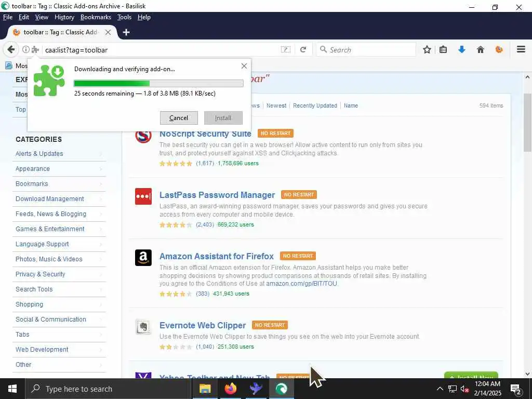Open site information icon in address bar
The image size is (532, 399).
[26, 49]
